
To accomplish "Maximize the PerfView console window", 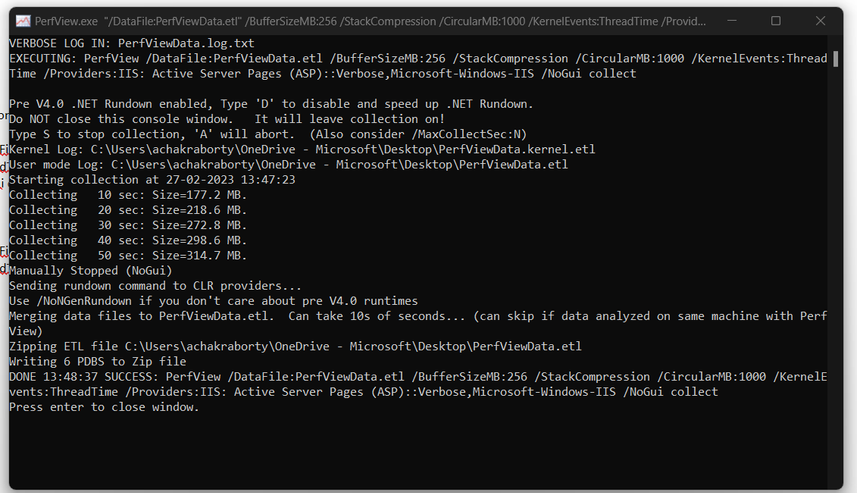I will click(x=776, y=21).
